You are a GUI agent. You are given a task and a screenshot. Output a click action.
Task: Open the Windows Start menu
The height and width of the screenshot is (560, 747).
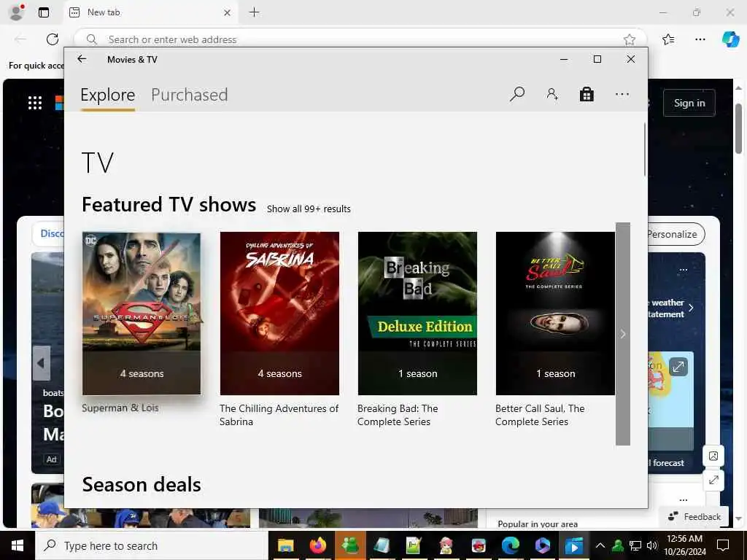(x=18, y=545)
